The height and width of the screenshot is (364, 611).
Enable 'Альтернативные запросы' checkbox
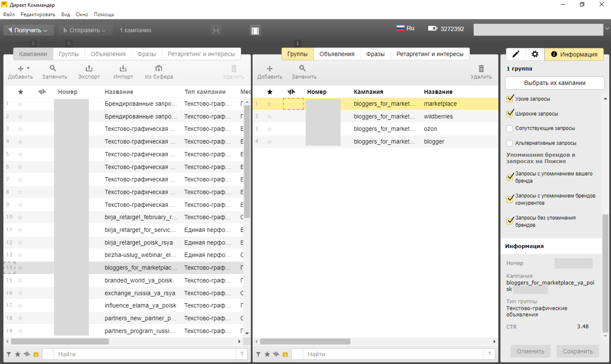coord(510,143)
